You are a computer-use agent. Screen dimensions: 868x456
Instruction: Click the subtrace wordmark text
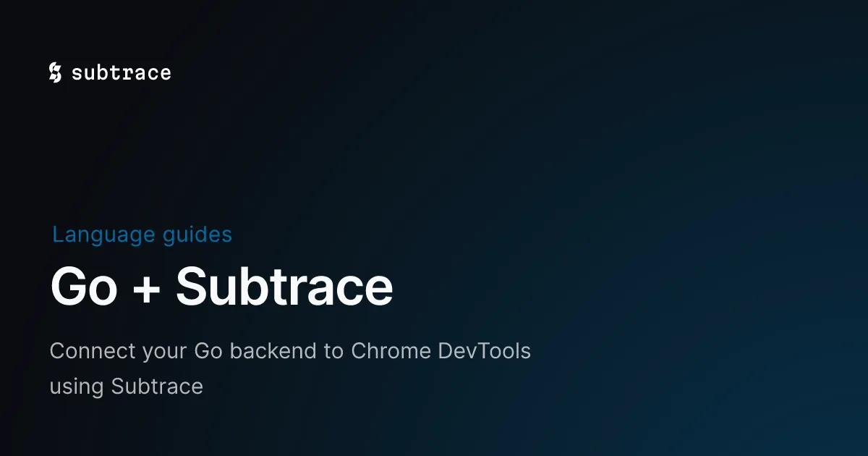click(x=121, y=73)
